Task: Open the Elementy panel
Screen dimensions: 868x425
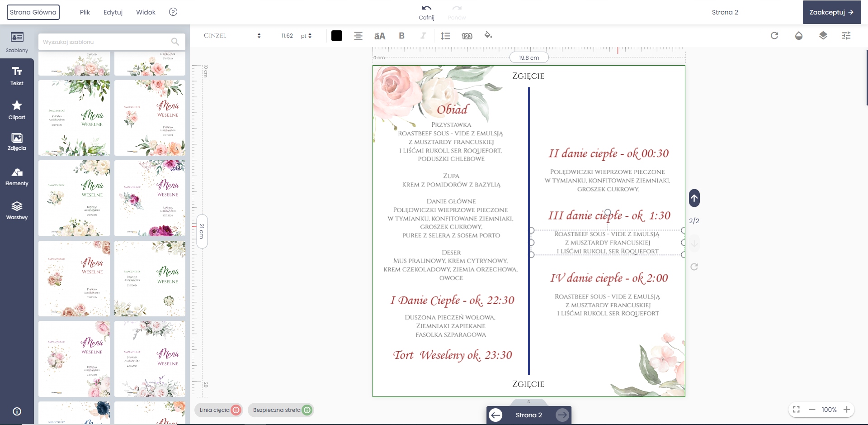Action: click(x=17, y=177)
